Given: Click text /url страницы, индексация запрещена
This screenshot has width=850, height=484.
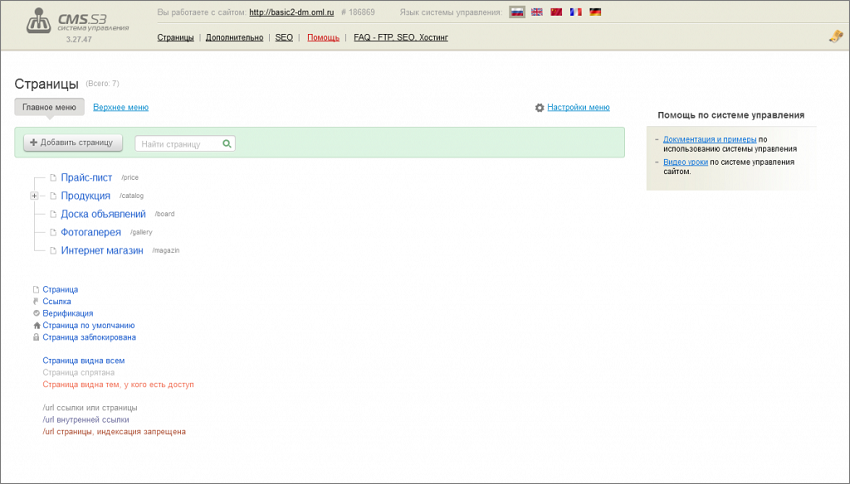Looking at the screenshot, I should pos(114,431).
